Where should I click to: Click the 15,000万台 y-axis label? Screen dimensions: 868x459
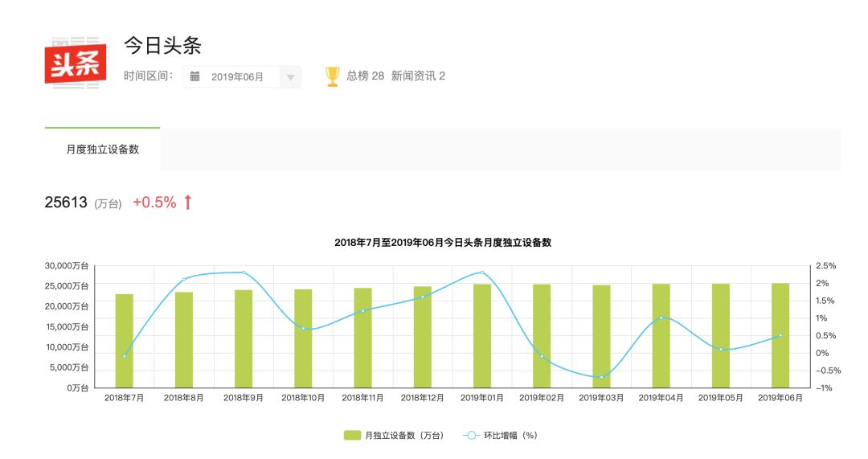click(67, 326)
